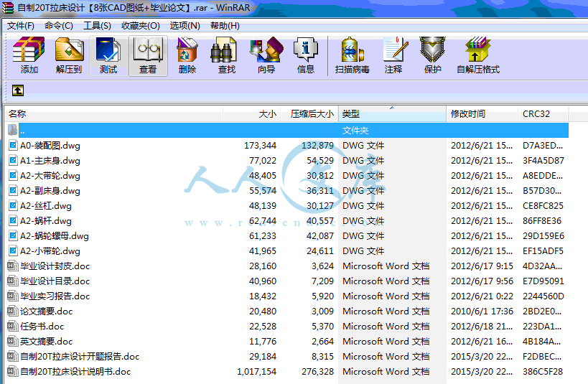588x384 pixels.
Task: Sort by the 压缩后大小 column header
Action: (309, 114)
